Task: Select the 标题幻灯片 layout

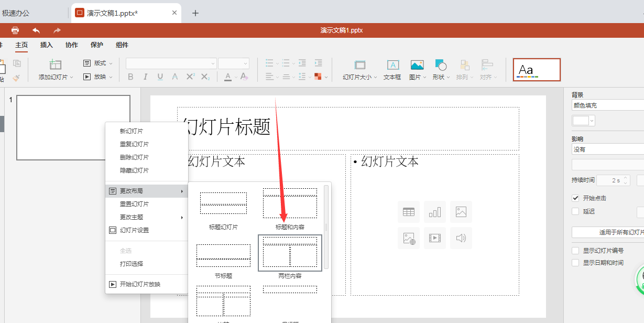Action: pos(223,209)
